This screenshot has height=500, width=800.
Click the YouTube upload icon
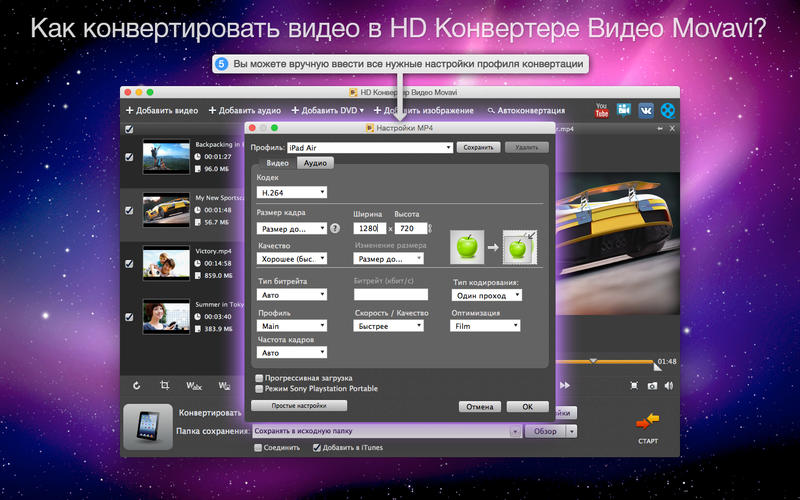tap(602, 110)
